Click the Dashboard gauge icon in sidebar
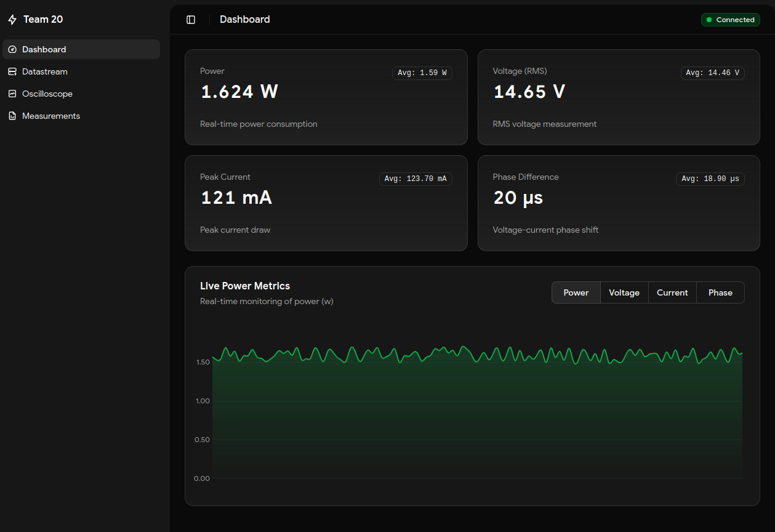 pyautogui.click(x=12, y=49)
